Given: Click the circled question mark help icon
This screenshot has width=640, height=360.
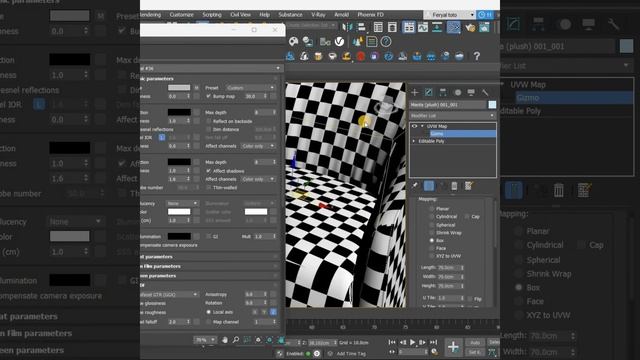Looking at the screenshot, I should pyautogui.click(x=386, y=41).
